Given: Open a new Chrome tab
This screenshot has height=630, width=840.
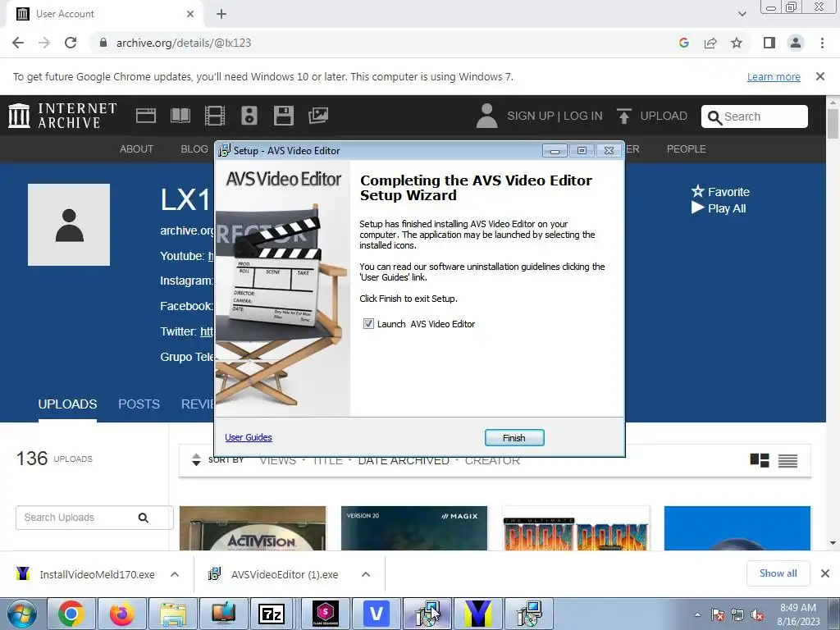Looking at the screenshot, I should 221,14.
